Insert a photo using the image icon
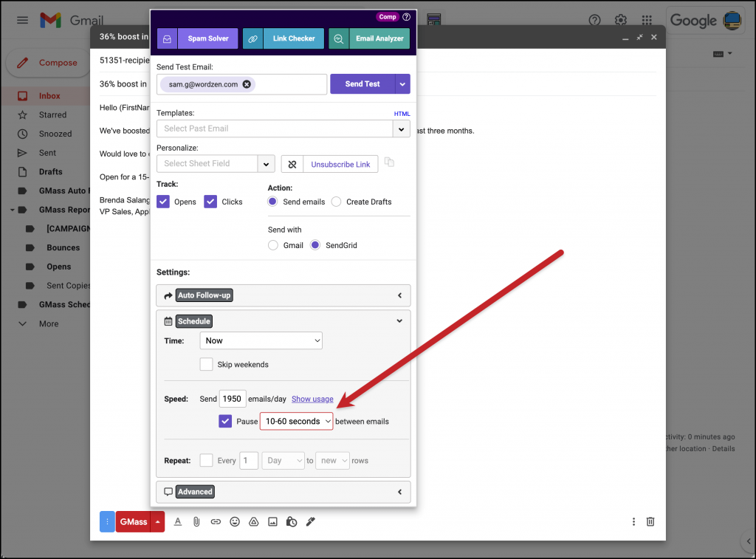756x559 pixels. [272, 521]
